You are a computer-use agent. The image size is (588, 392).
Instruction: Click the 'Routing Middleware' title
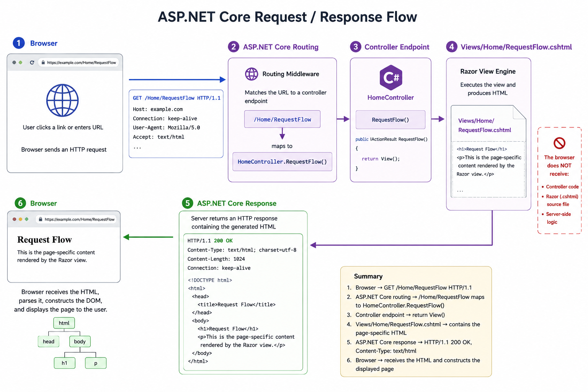click(x=291, y=74)
